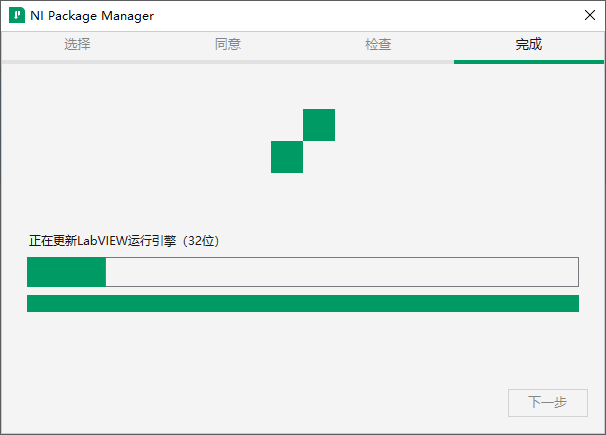Click the 正在更新LabVIEW运行引擎 status text
Viewport: 606px width, 435px height.
[102, 241]
